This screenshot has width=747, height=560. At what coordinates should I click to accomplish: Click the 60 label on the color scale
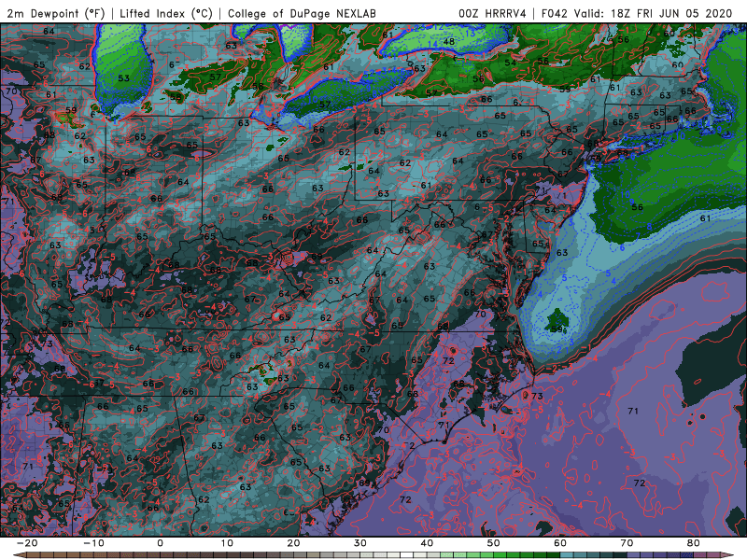click(560, 543)
